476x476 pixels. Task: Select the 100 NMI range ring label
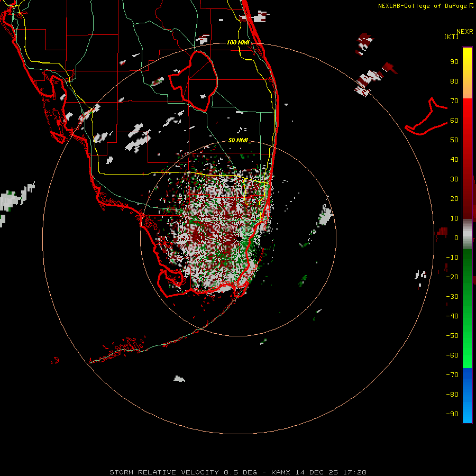click(238, 42)
